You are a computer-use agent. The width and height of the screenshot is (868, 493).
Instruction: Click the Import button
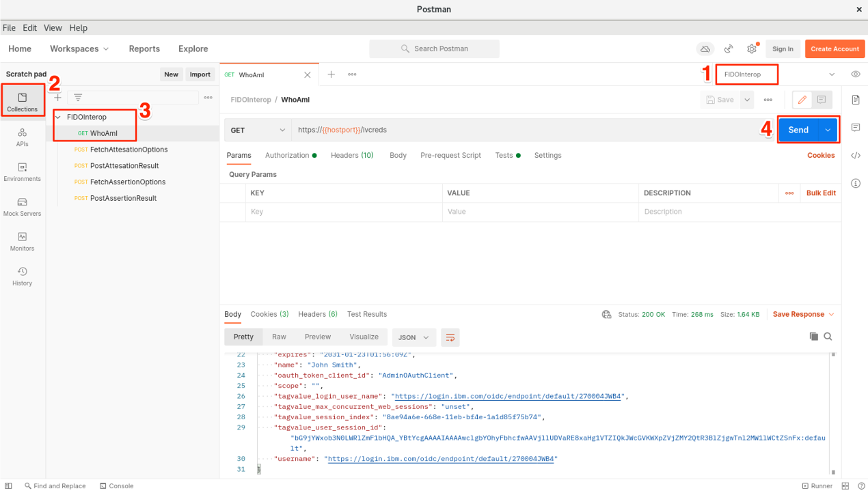click(200, 74)
